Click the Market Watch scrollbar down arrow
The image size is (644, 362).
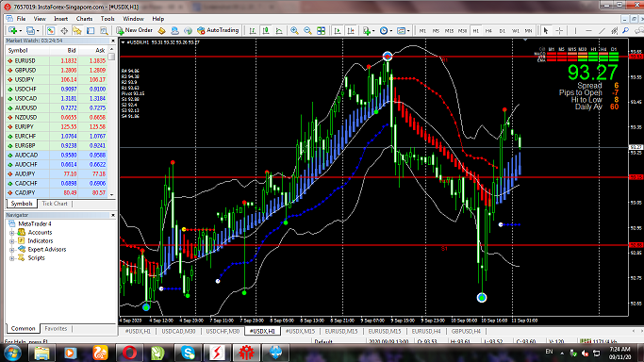111,195
